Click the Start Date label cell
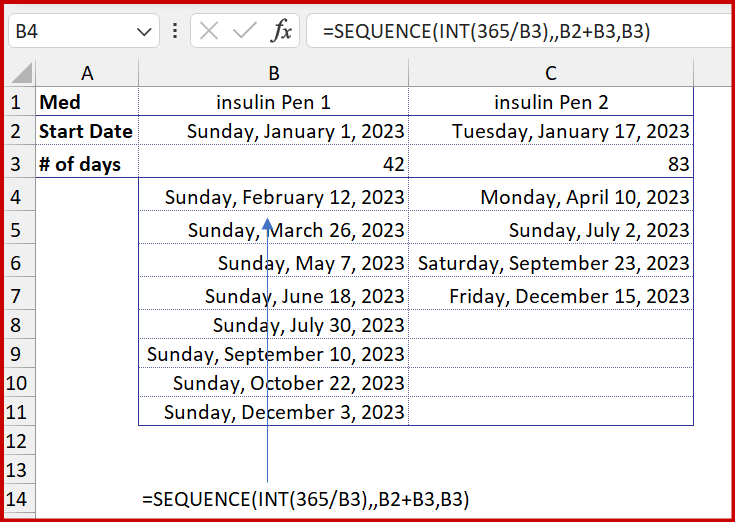 (86, 131)
